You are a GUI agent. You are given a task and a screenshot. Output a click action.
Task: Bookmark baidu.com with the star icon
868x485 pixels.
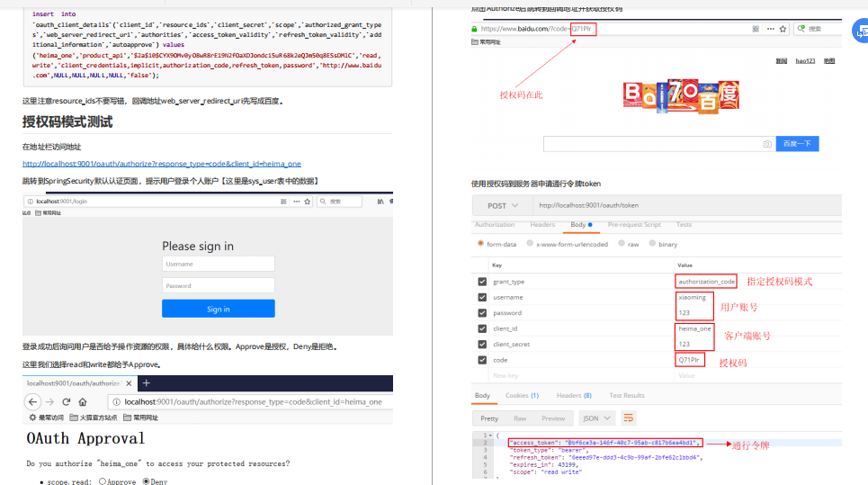783,29
